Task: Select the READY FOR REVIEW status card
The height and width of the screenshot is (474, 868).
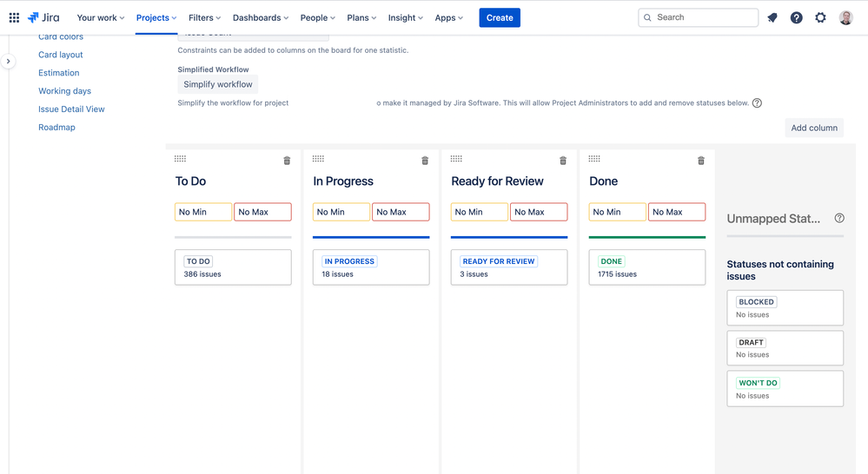Action: (x=509, y=267)
